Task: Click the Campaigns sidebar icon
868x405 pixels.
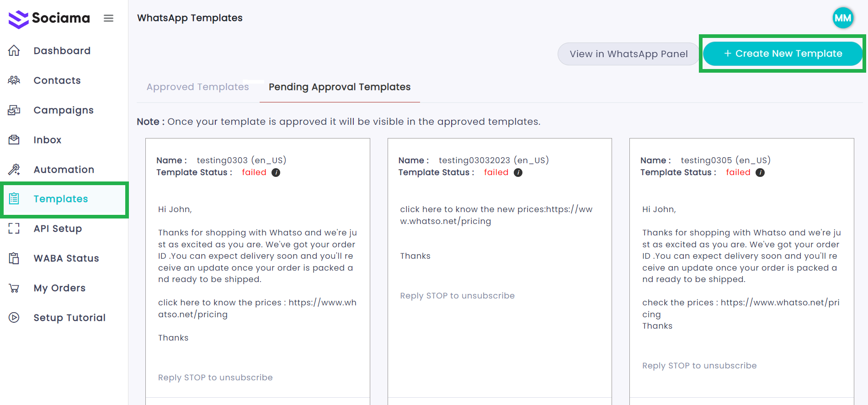Action: [x=14, y=110]
